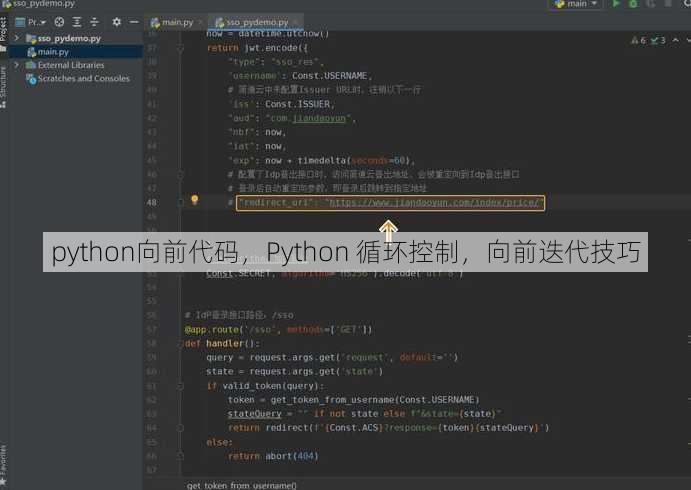Click 'com.jiandaoyun' string in aud line
Viewport: 691px width, 490px height.
tap(308, 118)
